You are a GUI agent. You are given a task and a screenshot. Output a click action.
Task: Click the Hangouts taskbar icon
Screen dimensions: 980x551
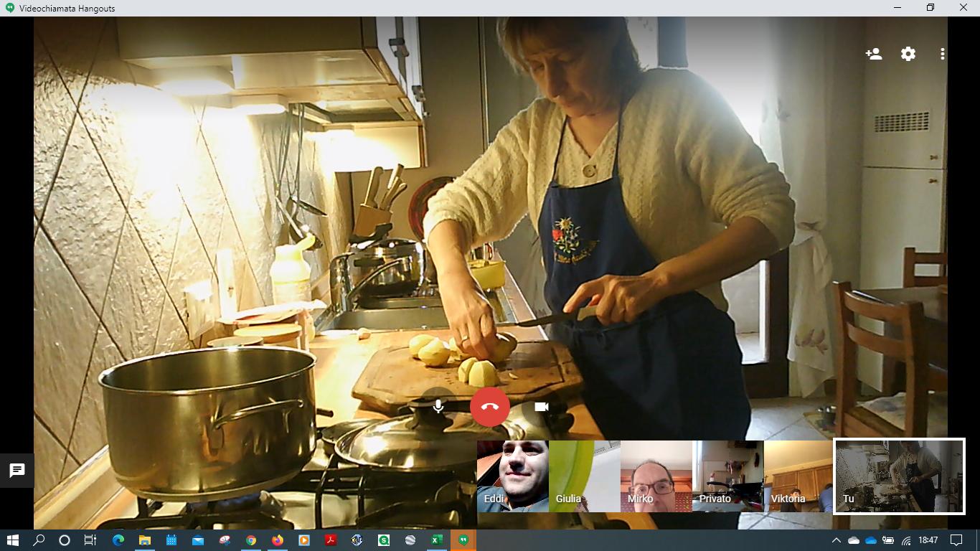(x=463, y=540)
